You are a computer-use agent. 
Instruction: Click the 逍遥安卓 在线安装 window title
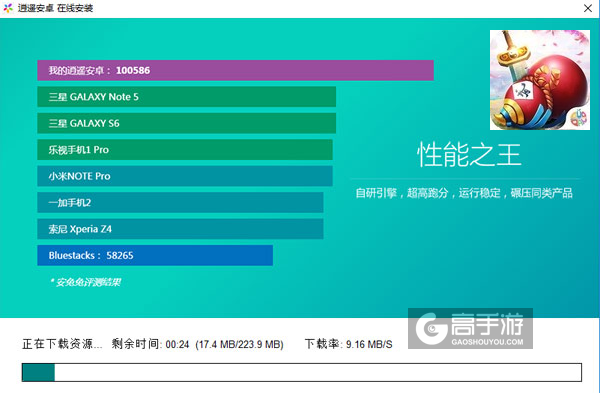(55, 8)
